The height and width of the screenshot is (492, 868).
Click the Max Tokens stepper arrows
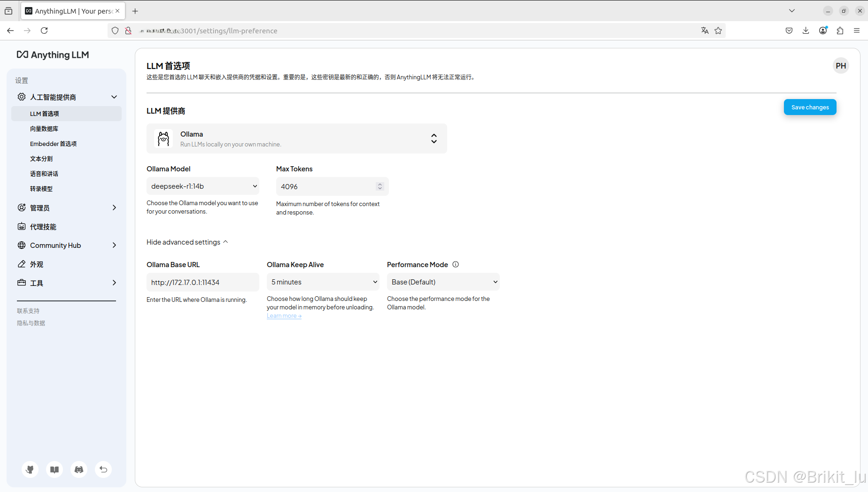380,186
